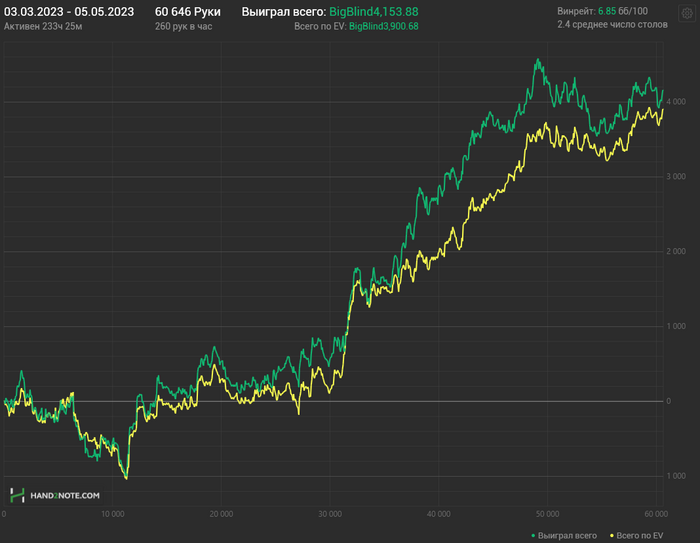This screenshot has width=700, height=543.
Task: Select the '60 646 Руки' hands count
Action: 188,12
